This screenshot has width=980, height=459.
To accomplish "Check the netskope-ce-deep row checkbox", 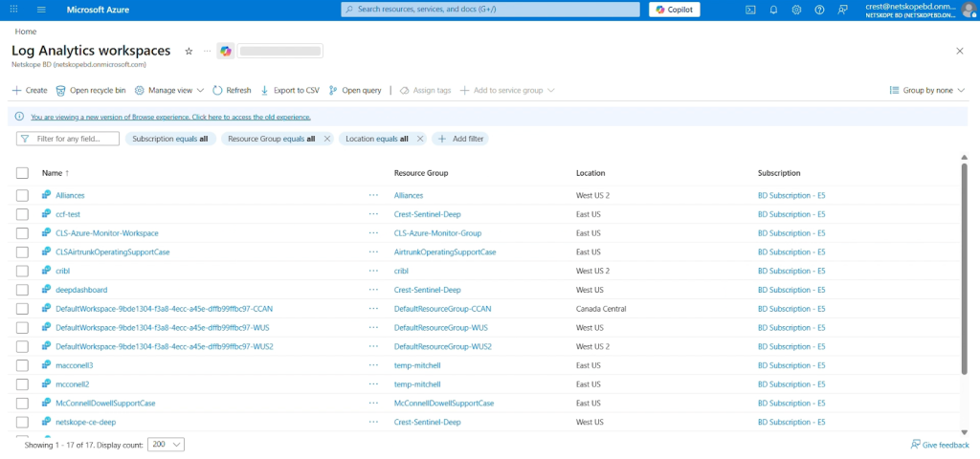I will coord(23,422).
